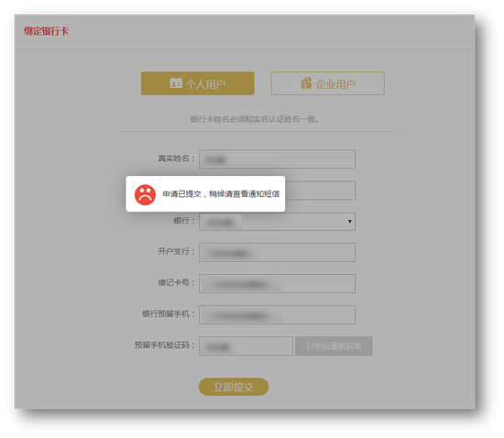Screen dimensions: 504x438
Task: Select the 个人用户 tab
Action: 198,83
